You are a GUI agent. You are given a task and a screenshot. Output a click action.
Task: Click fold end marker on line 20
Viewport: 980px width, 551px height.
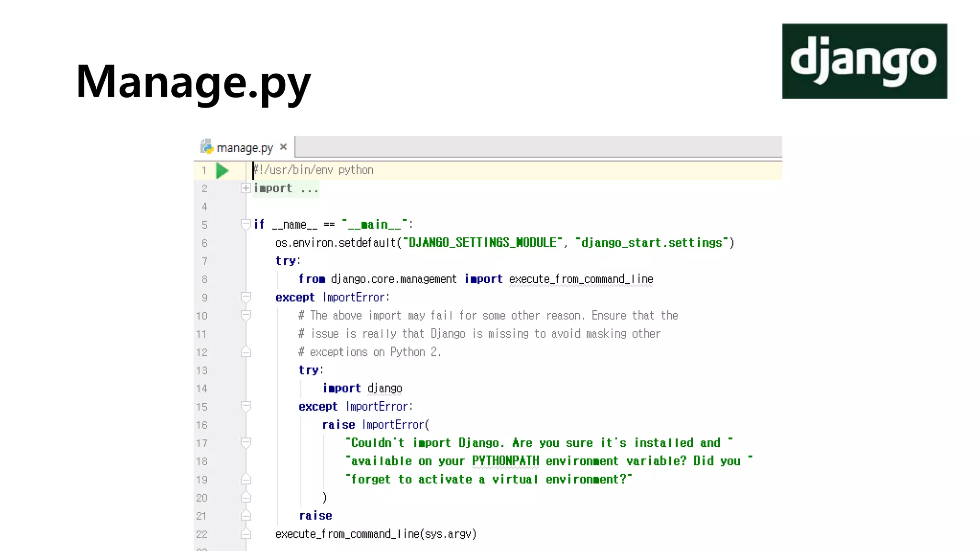245,497
